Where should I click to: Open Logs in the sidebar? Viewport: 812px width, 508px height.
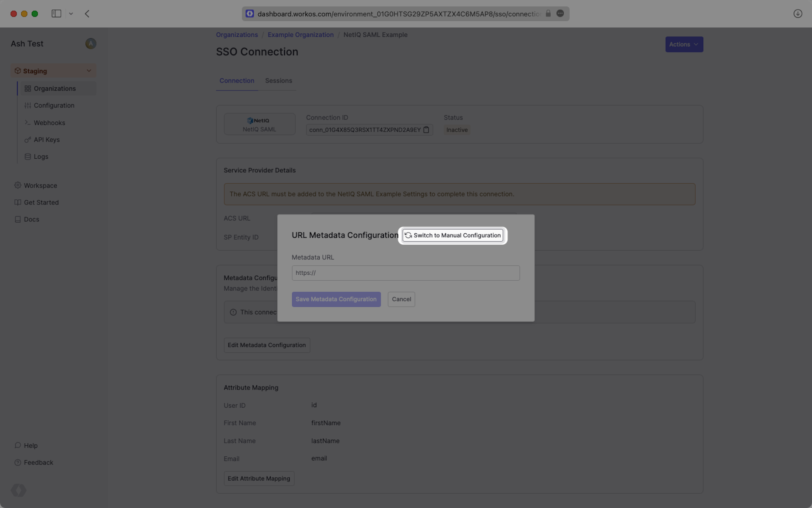pyautogui.click(x=41, y=157)
